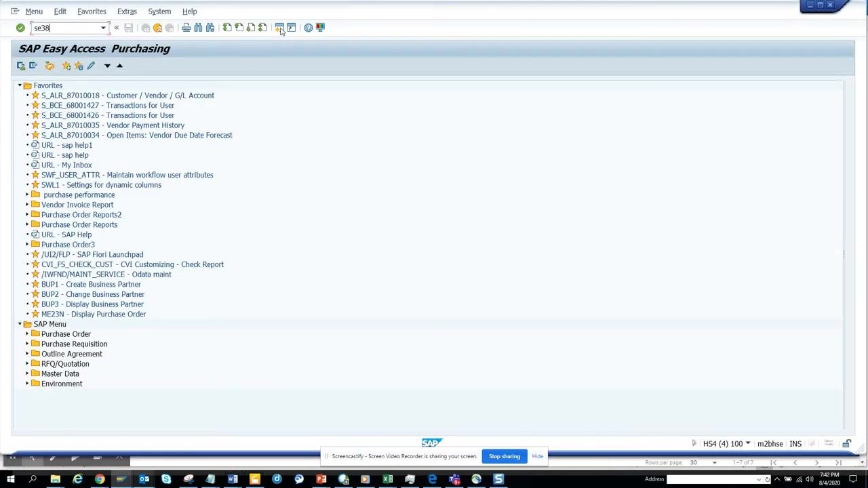Viewport: 868px width, 488px height.
Task: Click the Customize Local Layout icon
Action: (321, 28)
